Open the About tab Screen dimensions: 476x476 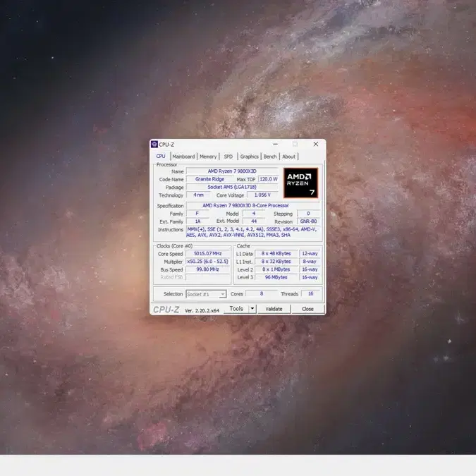point(288,157)
